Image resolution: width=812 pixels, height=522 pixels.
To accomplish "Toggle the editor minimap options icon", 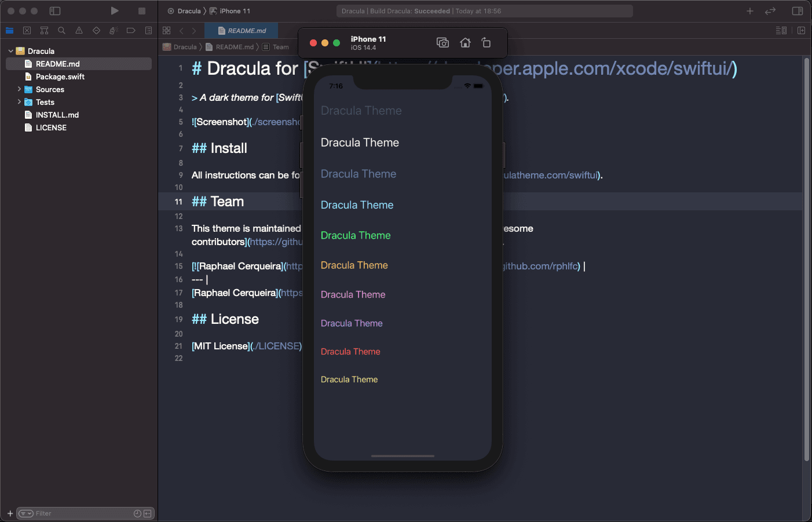I will pos(781,30).
